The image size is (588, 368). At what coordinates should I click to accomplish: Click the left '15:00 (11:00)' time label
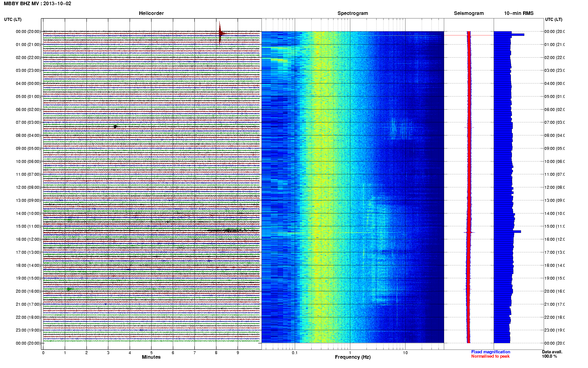tap(28, 226)
